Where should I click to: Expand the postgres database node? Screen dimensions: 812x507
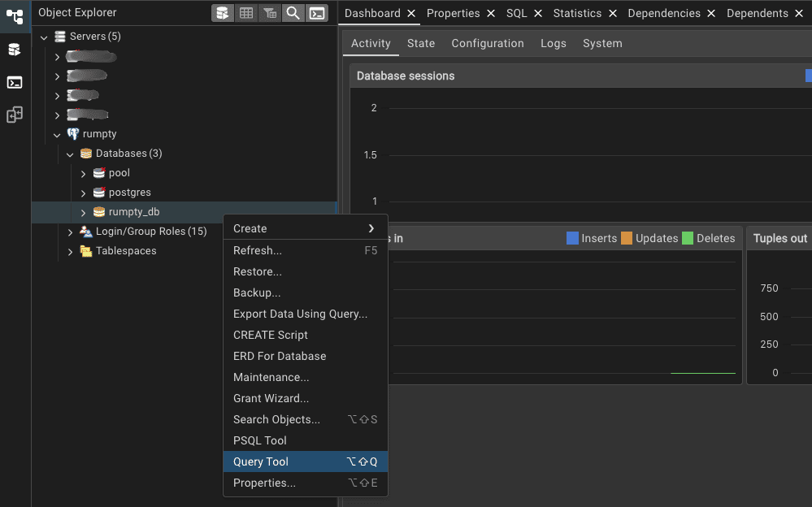[83, 193]
